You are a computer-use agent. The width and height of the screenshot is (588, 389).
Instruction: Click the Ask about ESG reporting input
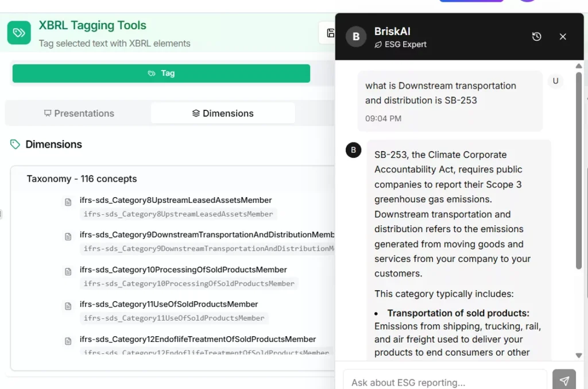click(445, 382)
